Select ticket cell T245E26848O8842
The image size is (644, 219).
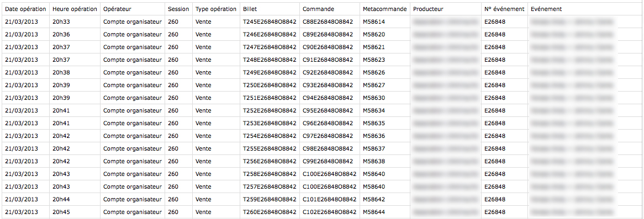270,22
